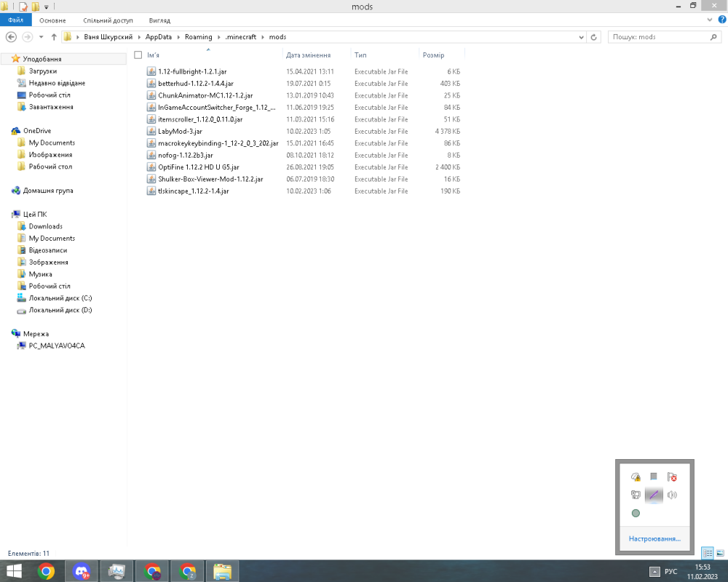Open Изображения under OneDrive
Screen dimensions: 728x582
(50, 154)
